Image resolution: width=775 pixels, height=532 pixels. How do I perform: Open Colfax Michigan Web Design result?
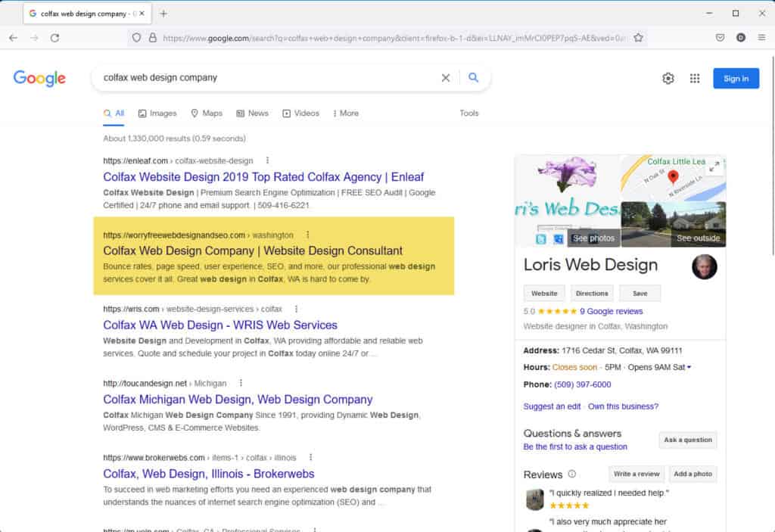click(x=238, y=399)
